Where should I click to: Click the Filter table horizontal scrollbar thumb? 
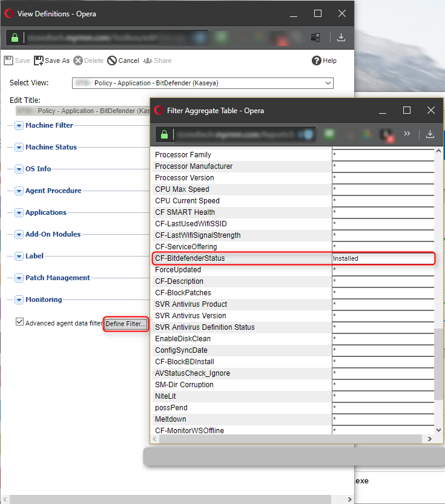pos(291,439)
